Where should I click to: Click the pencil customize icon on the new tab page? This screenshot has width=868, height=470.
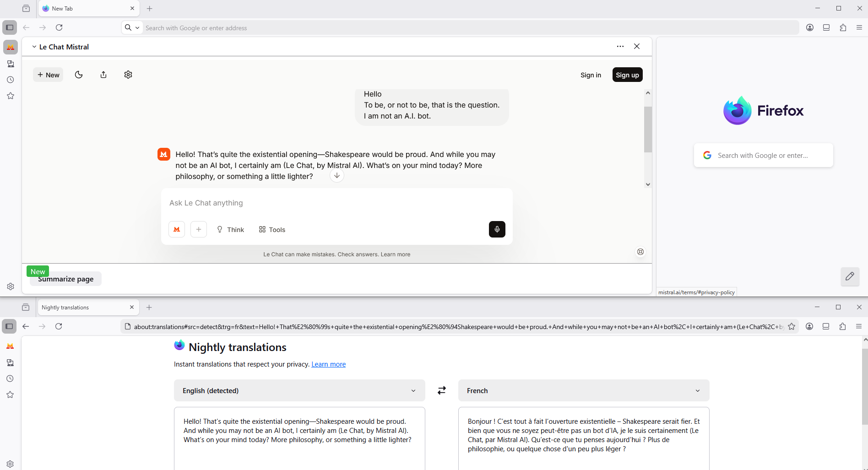(x=850, y=276)
